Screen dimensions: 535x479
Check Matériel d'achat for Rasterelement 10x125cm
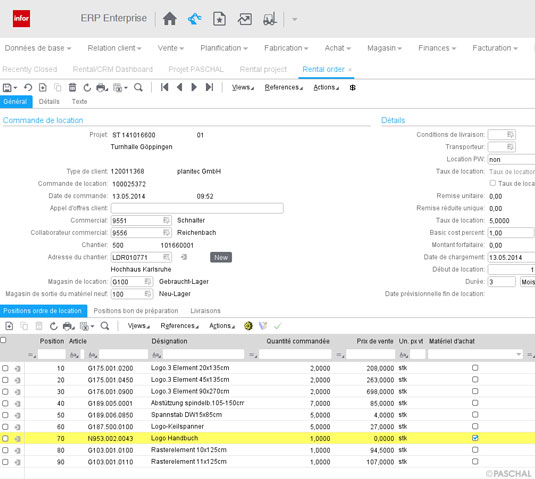(x=475, y=450)
